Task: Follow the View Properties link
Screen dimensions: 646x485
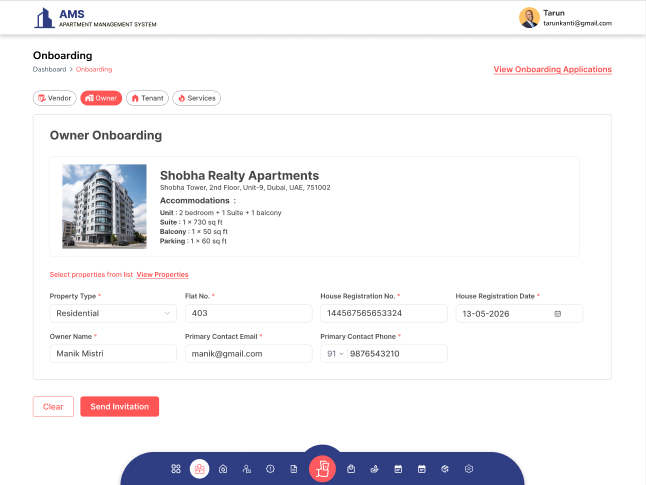Action: point(162,274)
